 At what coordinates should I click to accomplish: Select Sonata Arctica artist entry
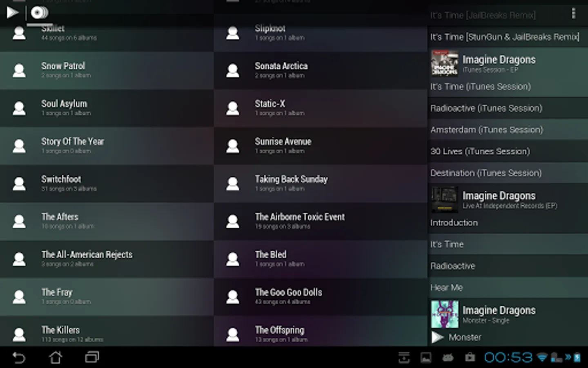[x=321, y=70]
